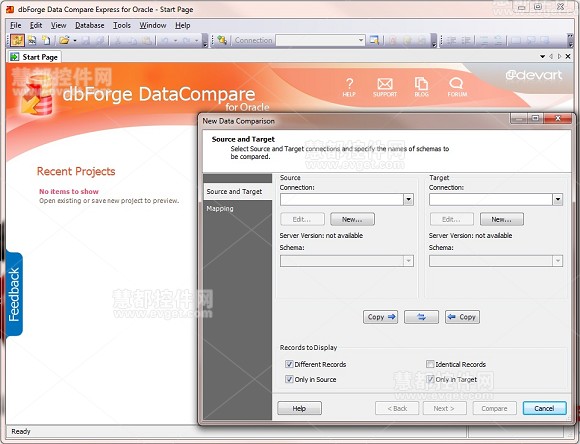Open the Blog icon in banner

[421, 87]
